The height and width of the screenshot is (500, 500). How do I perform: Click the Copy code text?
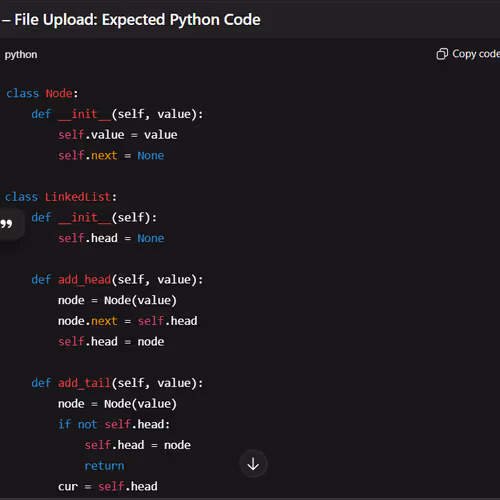coord(476,54)
